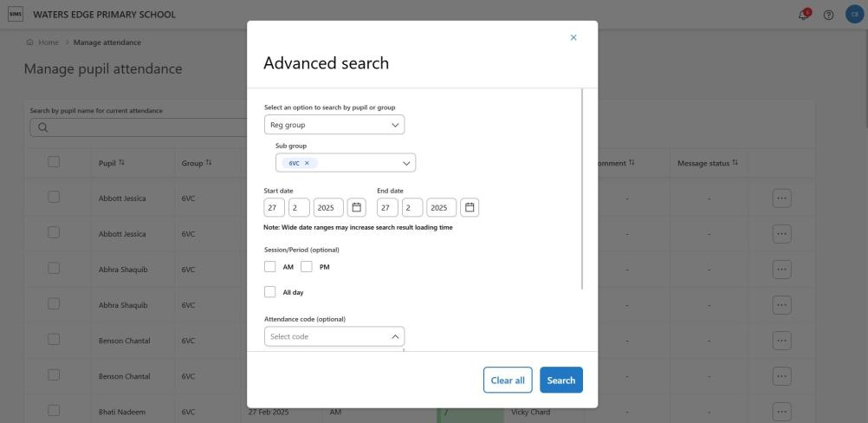Viewport: 868px width, 423px height.
Task: Go to the Home breadcrumb
Action: click(x=45, y=42)
